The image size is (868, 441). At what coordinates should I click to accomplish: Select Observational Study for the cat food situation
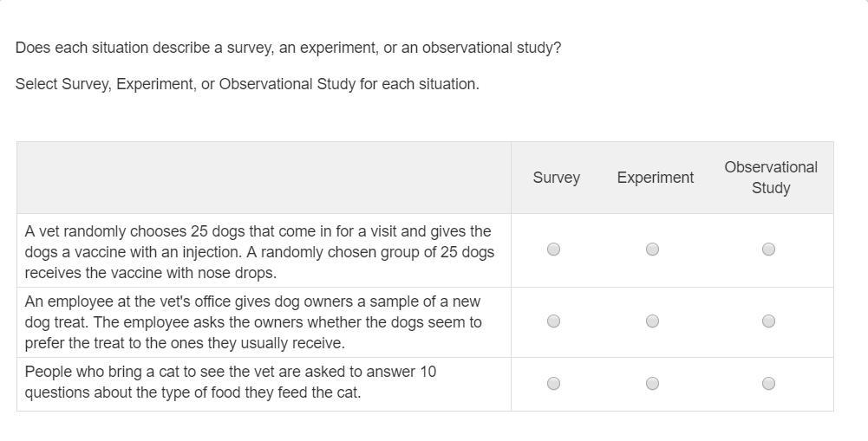(768, 384)
